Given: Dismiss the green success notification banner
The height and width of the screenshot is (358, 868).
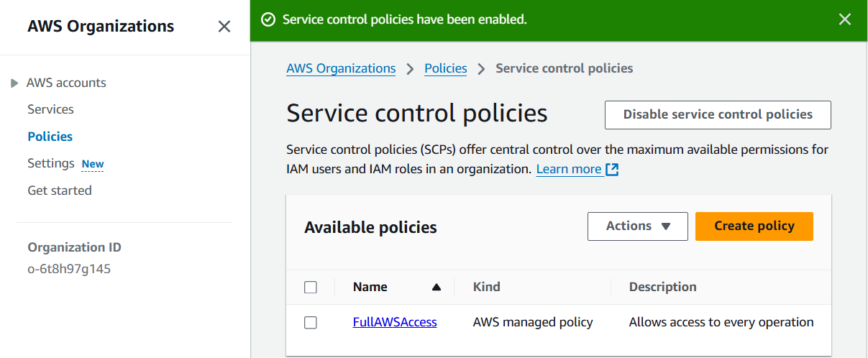Looking at the screenshot, I should coord(845,19).
